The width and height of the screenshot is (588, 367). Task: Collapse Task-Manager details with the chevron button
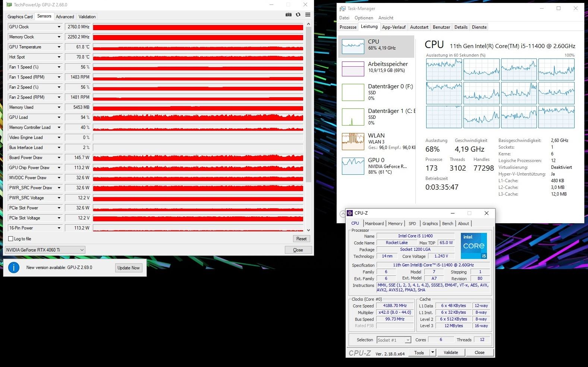point(342,214)
